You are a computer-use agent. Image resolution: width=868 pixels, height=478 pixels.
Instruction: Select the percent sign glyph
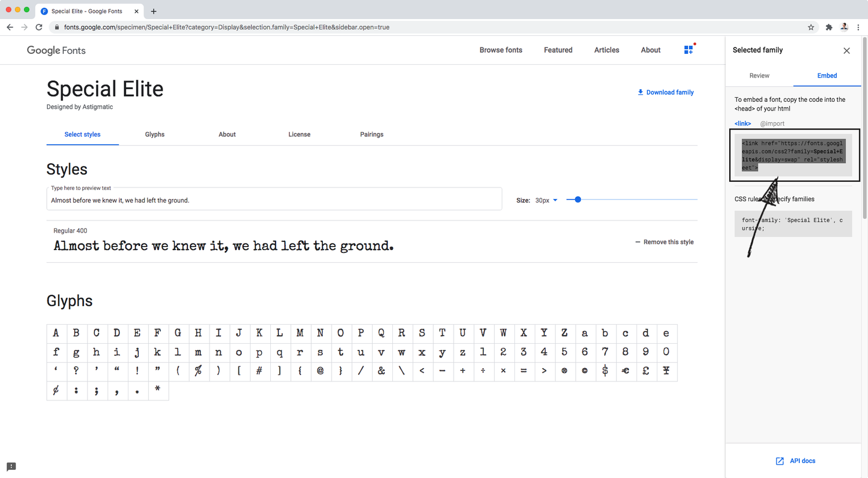(x=198, y=372)
